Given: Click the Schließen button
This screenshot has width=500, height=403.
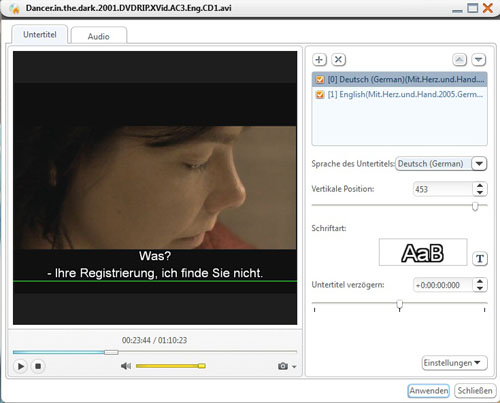Looking at the screenshot, I should point(475,391).
